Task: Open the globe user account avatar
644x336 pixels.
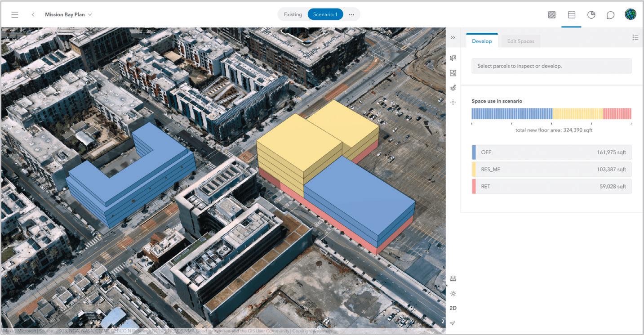Action: click(631, 14)
